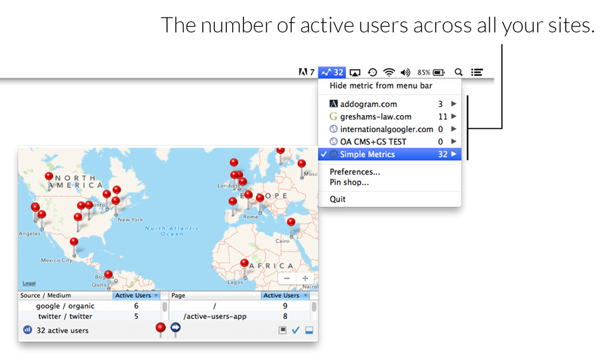Open the volume control in the menu bar
The image size is (607, 364).
tap(405, 72)
